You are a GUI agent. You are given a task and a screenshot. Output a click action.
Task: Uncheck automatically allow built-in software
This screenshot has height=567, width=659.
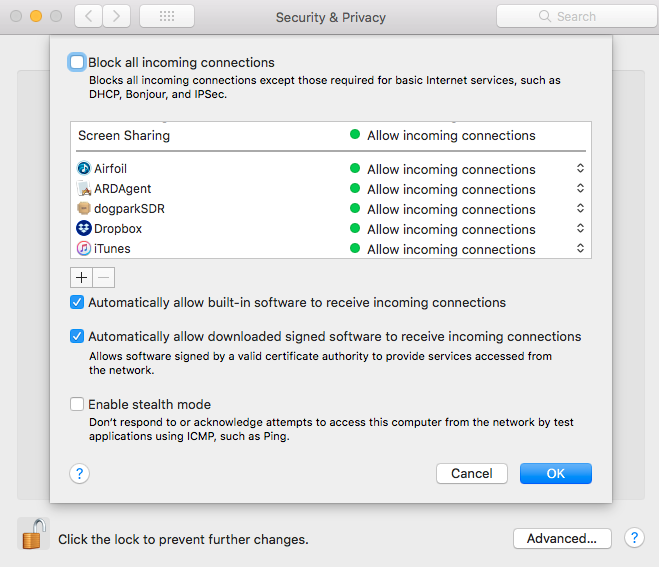pos(77,302)
